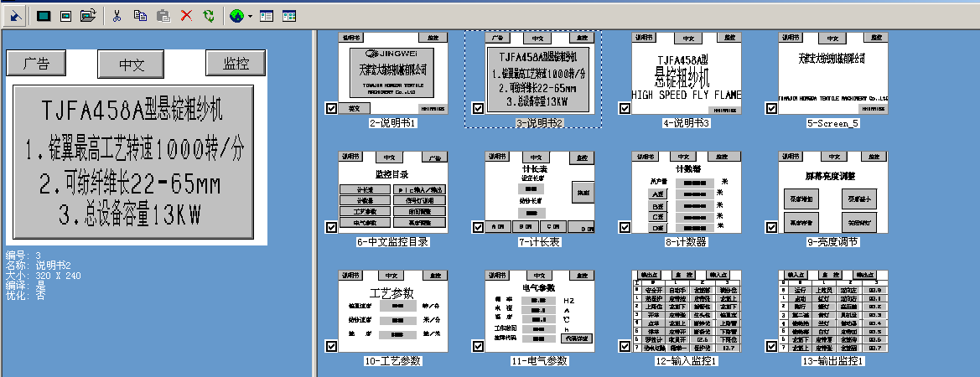Click the teal screen icon in toolbar
980x377 pixels.
click(x=44, y=15)
